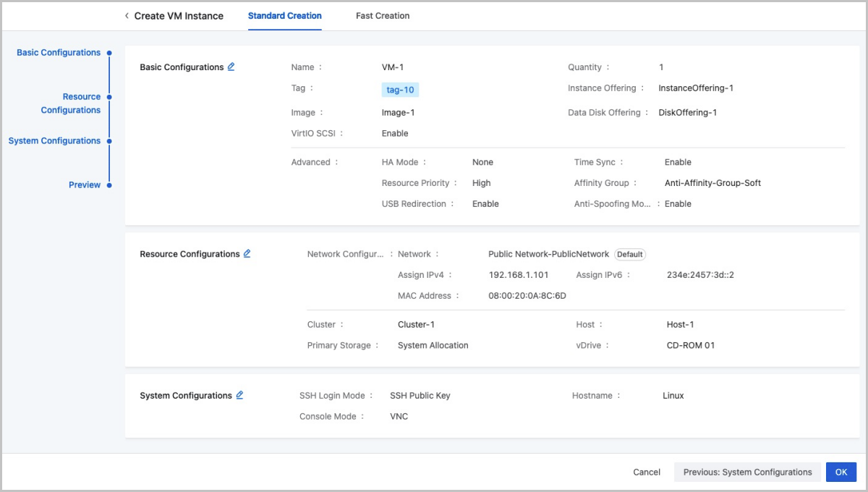Go to Resource Configurations step in the sidebar
Viewport: 868px width, 492px height.
[71, 103]
